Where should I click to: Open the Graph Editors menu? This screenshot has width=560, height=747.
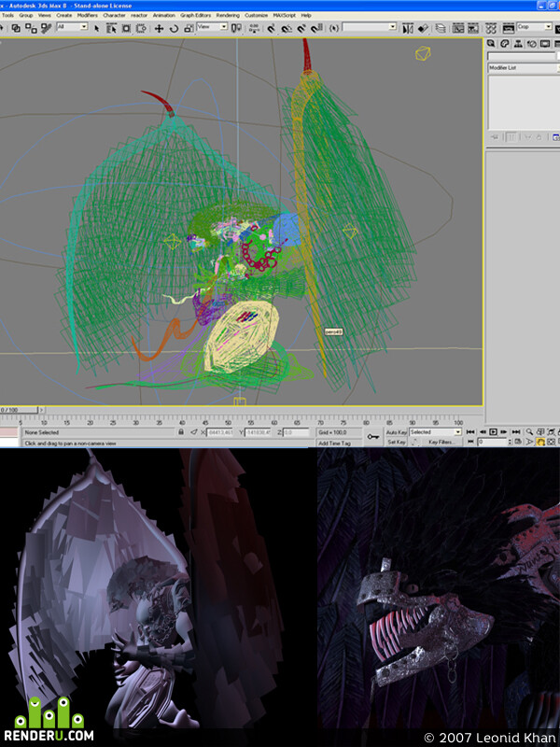tap(196, 15)
